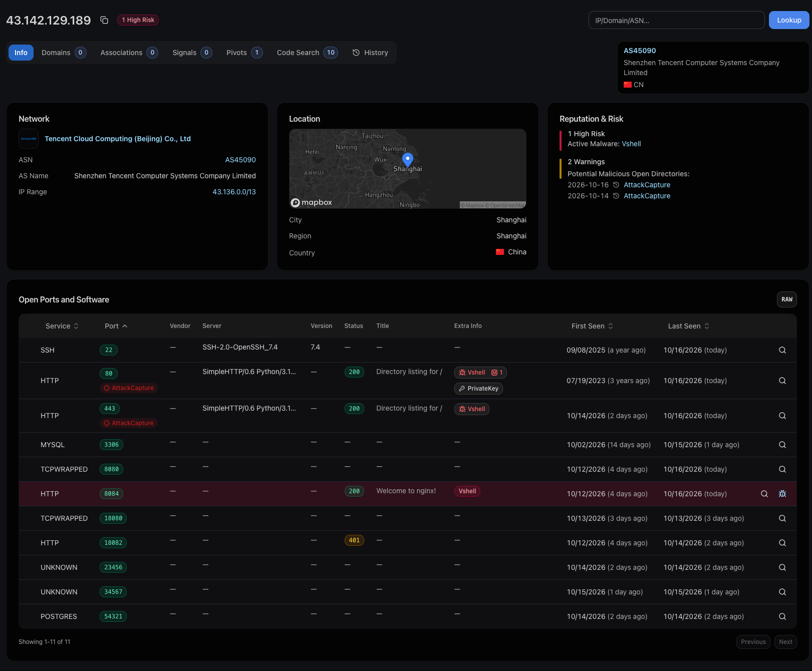Open the IP range 43.136.0.0/13 link
The height and width of the screenshot is (671, 812).
coord(234,192)
